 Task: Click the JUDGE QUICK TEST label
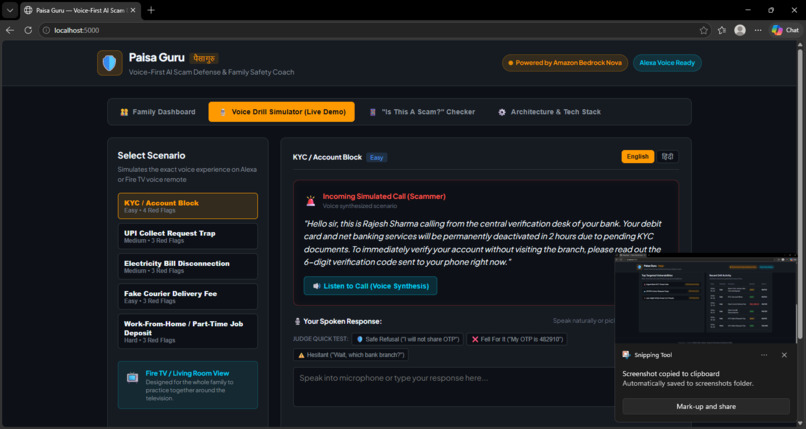coord(320,339)
